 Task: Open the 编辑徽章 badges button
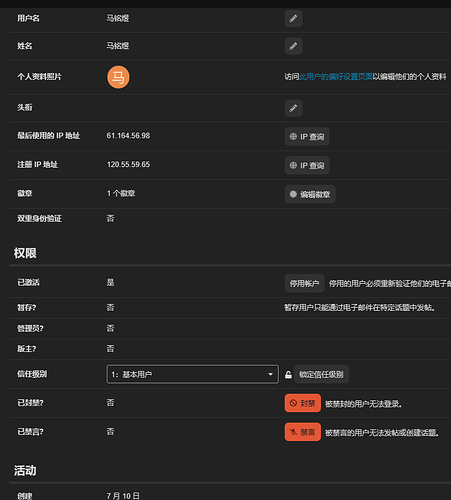(x=310, y=194)
